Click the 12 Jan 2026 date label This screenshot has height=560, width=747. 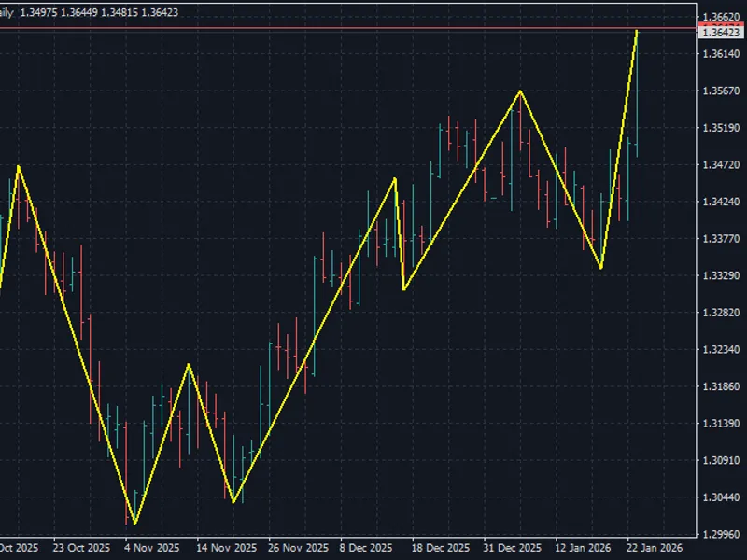(x=583, y=548)
